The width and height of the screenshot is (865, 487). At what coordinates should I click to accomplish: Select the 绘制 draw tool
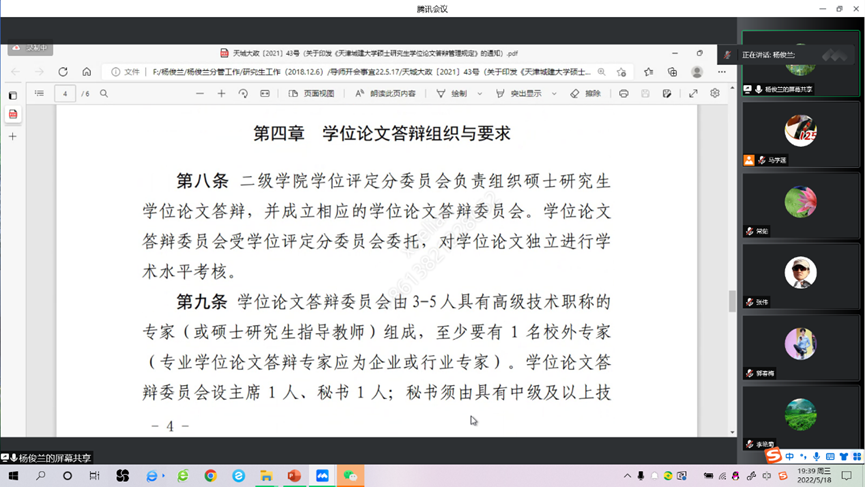coord(452,94)
